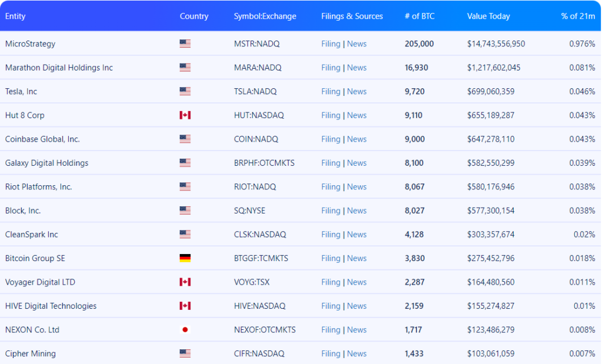Screen dimensions: 602x364
Task: Click the US flag in Tesla, Inc row
Action: (185, 91)
